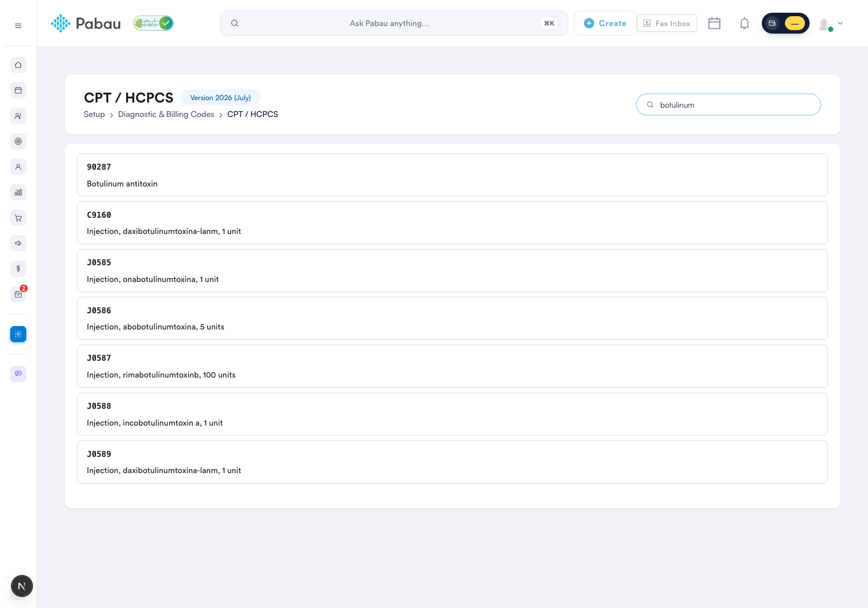Click the CPT / HCPCS breadcrumb
This screenshot has height=608, width=868.
[252, 114]
